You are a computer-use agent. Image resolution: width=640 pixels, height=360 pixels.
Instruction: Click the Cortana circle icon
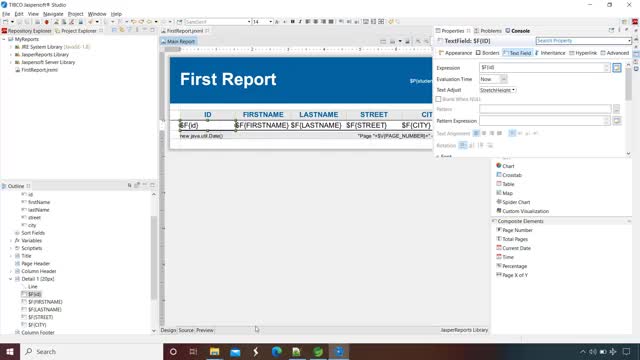coord(173,351)
